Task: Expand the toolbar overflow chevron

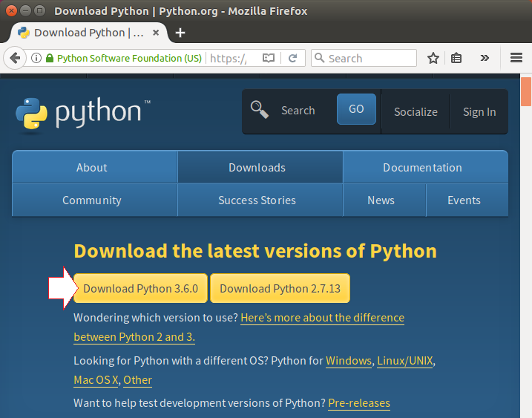Action: [485, 58]
